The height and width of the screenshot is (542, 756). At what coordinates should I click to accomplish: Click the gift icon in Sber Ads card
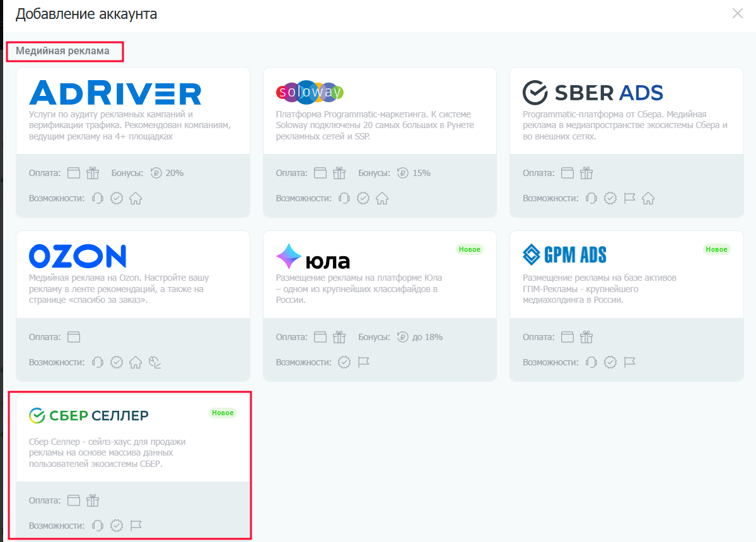click(x=586, y=173)
